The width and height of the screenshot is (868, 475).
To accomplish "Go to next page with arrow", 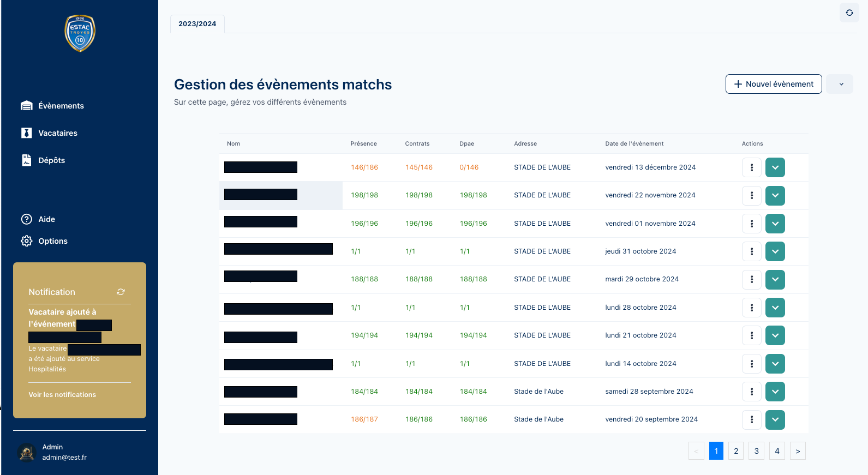I will coord(797,451).
